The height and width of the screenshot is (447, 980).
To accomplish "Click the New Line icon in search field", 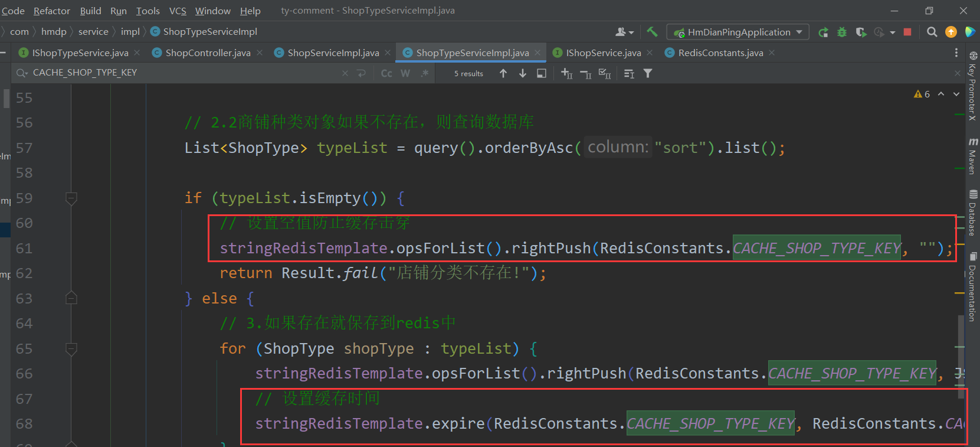I will coord(362,73).
